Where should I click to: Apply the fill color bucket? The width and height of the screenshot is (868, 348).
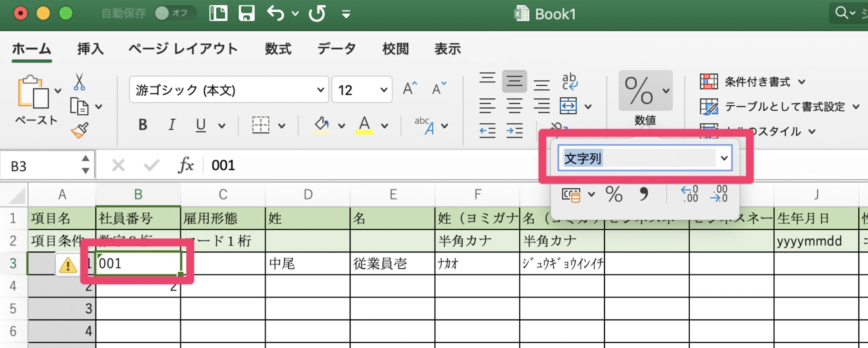click(321, 125)
